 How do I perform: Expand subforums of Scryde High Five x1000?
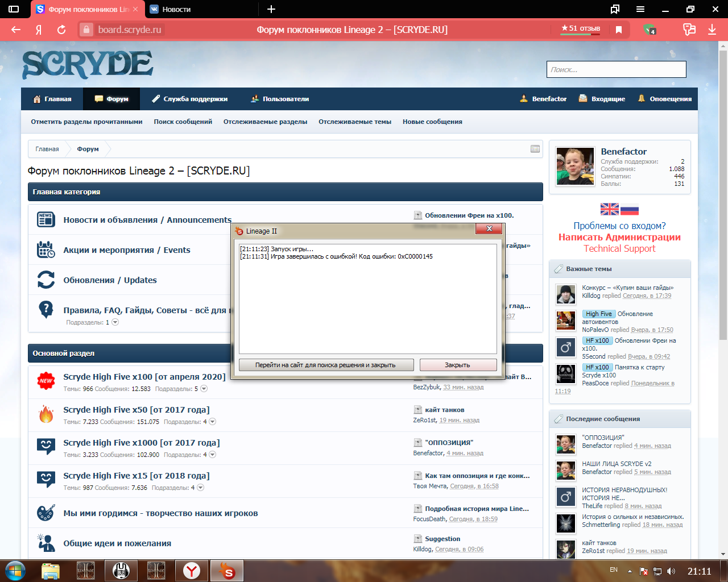213,455
